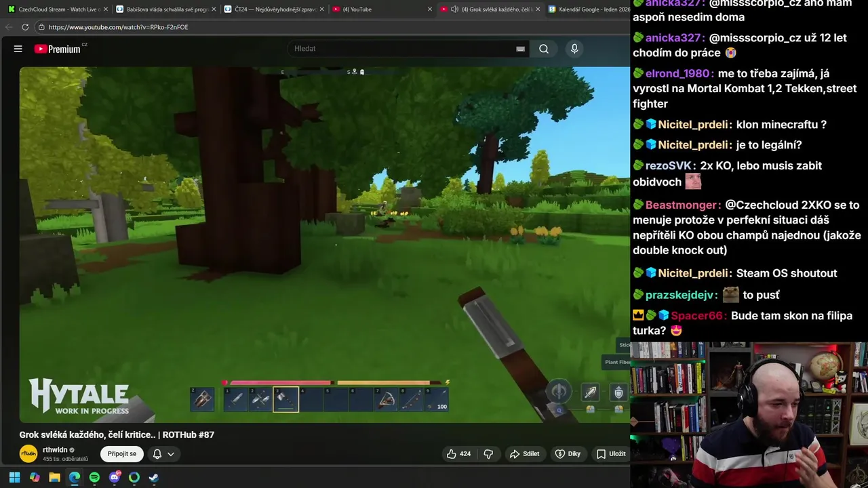Screen dimensions: 868x488
Task: Open the YouTube guide hamburger menu
Action: [x=18, y=49]
